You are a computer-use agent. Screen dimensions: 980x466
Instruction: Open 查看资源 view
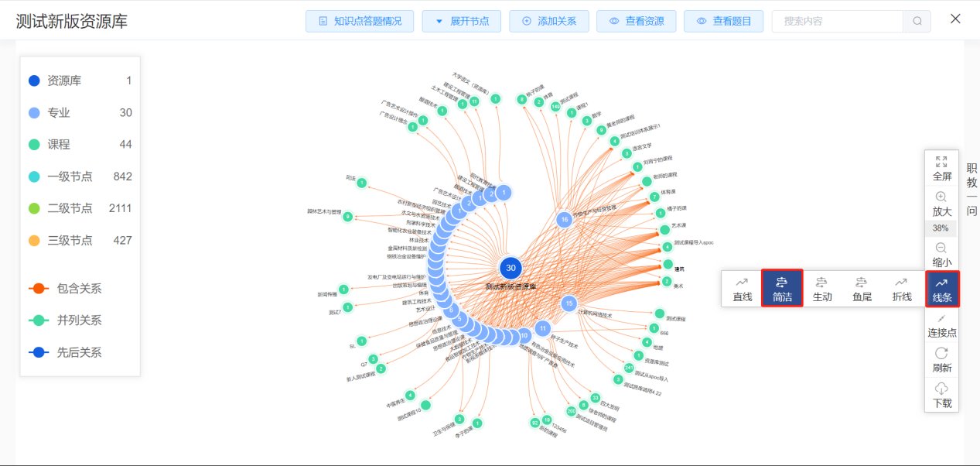click(637, 22)
